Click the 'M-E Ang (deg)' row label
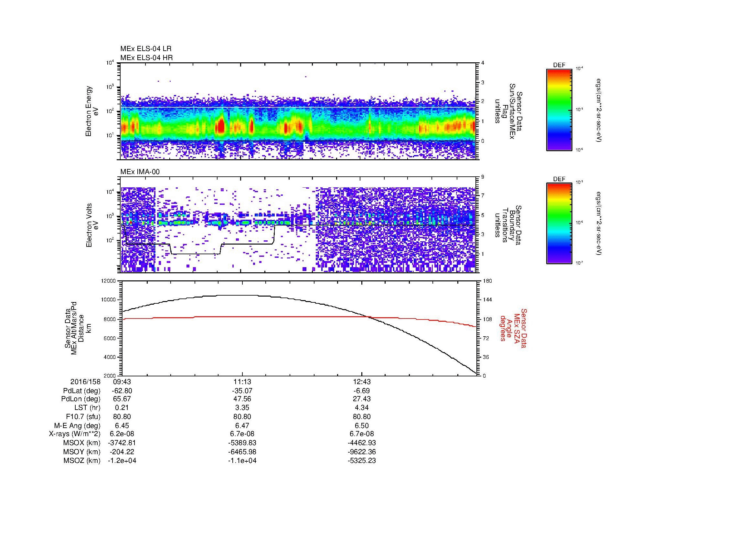Screen dimensions: 756x534 (x=78, y=425)
